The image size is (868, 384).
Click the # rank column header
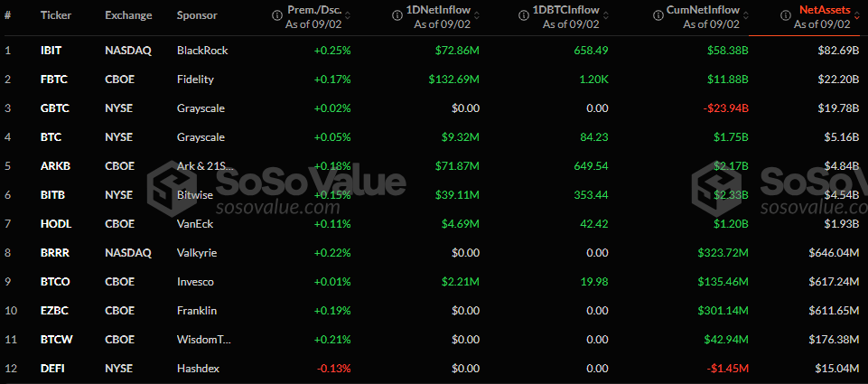(x=8, y=15)
